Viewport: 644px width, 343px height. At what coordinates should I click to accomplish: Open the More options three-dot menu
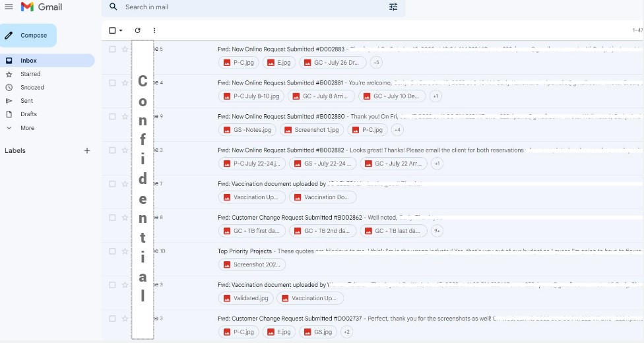[154, 30]
